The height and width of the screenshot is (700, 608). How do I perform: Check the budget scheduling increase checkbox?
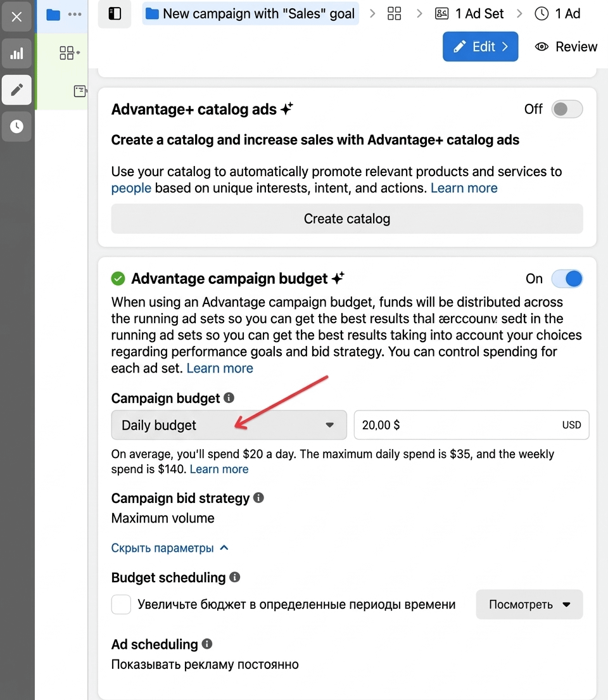click(121, 604)
